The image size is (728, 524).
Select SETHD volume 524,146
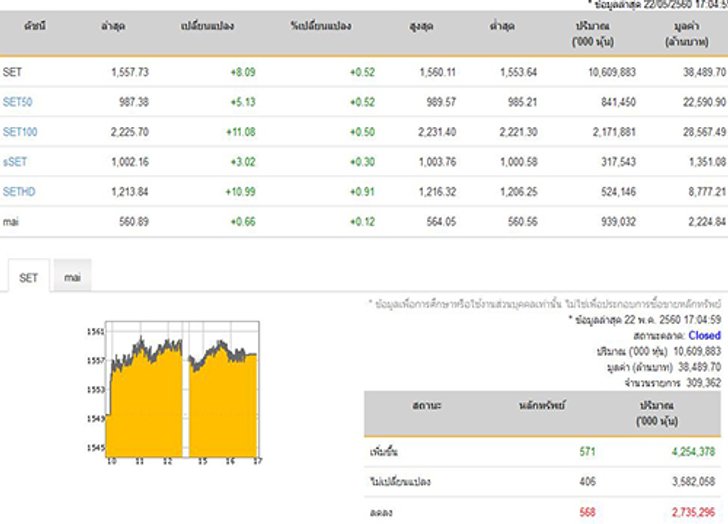tap(618, 191)
